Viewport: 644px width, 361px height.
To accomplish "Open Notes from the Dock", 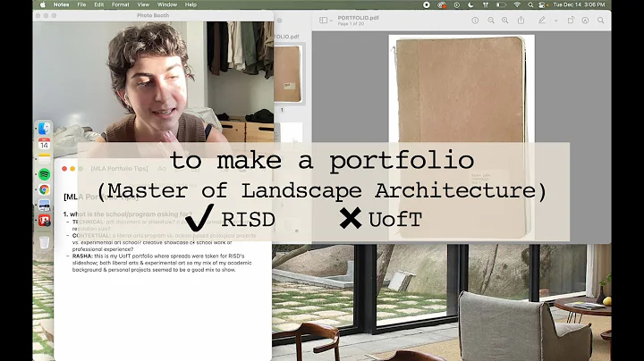I will 44,159.
